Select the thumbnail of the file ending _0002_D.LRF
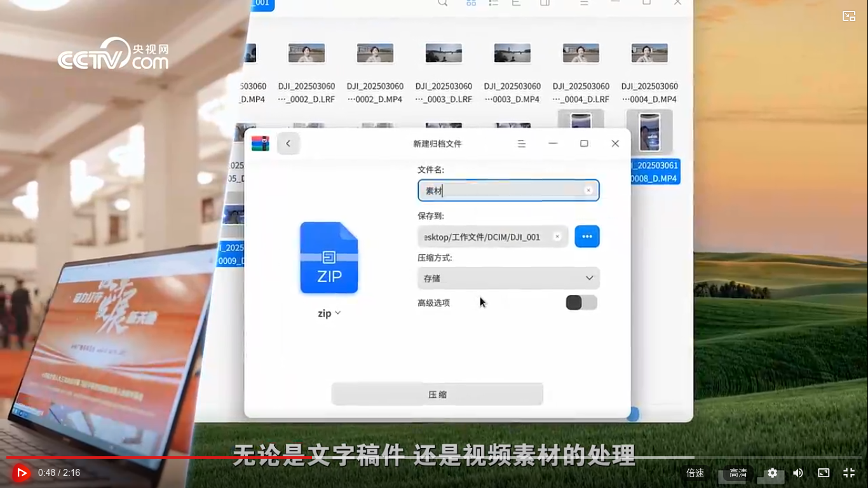The image size is (868, 488). pyautogui.click(x=306, y=53)
